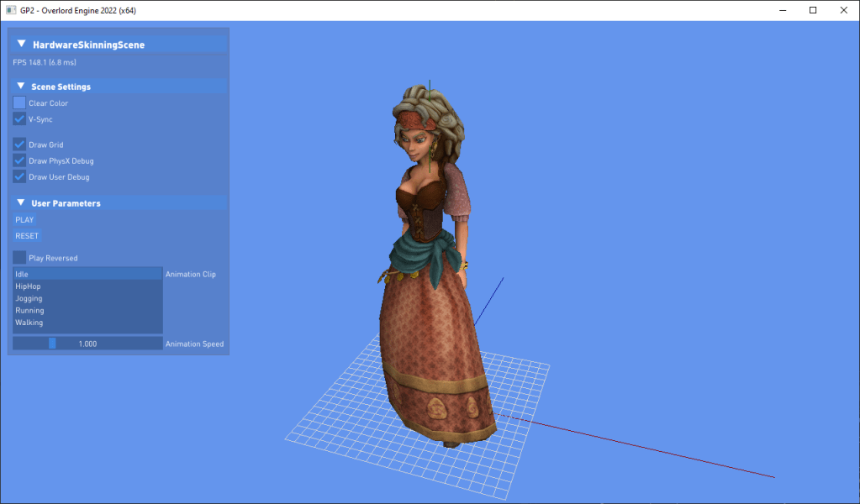This screenshot has width=860, height=504.
Task: Toggle Draw PhysX Debug checkbox
Action: (19, 160)
